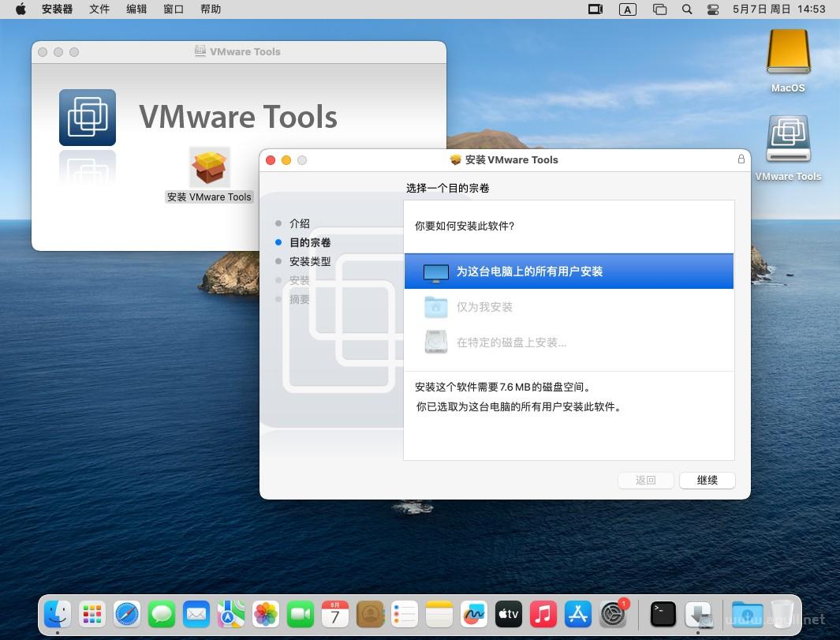Open Terminal from the Dock
This screenshot has width=840, height=640.
(663, 614)
